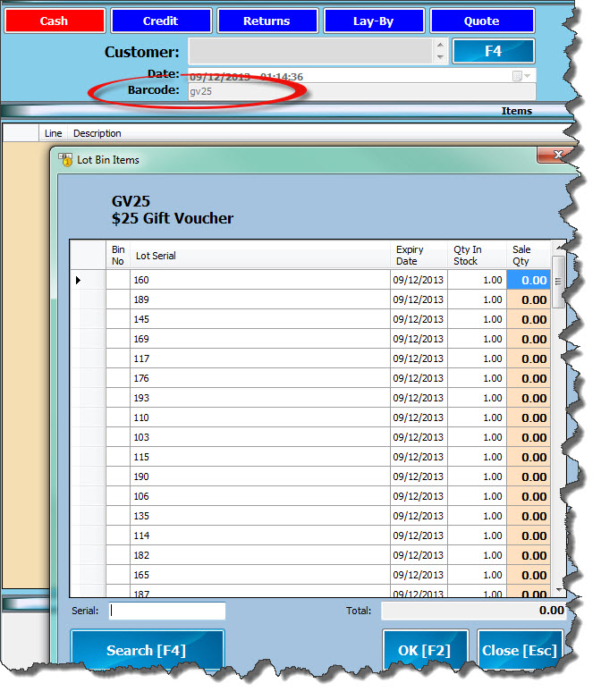This screenshot has height=700, width=601.
Task: Click the Close [Esc] button
Action: pos(520,650)
